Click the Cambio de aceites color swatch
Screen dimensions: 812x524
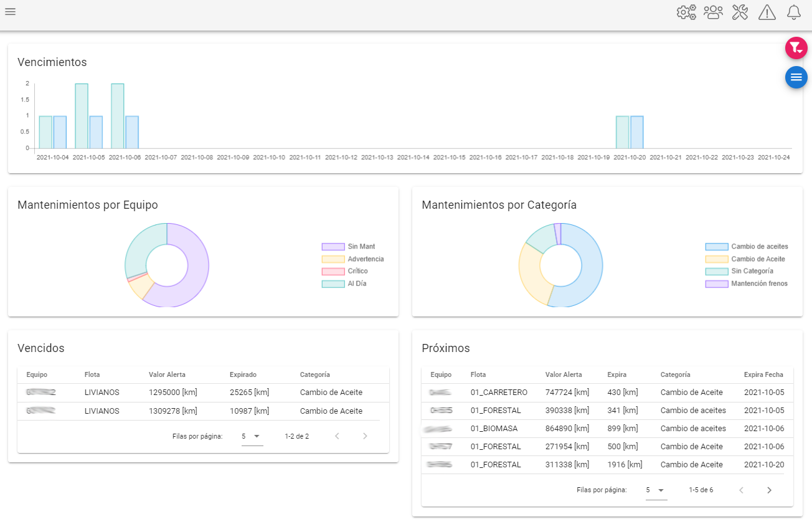716,247
